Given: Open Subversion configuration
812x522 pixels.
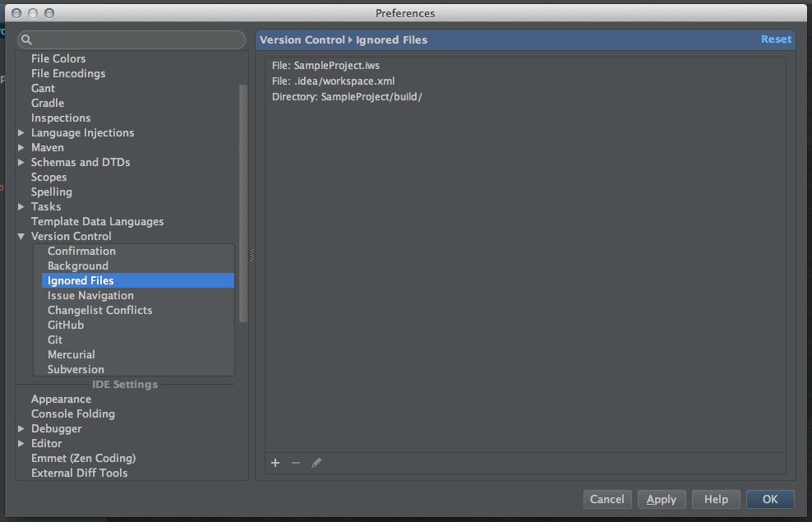Looking at the screenshot, I should 76,369.
